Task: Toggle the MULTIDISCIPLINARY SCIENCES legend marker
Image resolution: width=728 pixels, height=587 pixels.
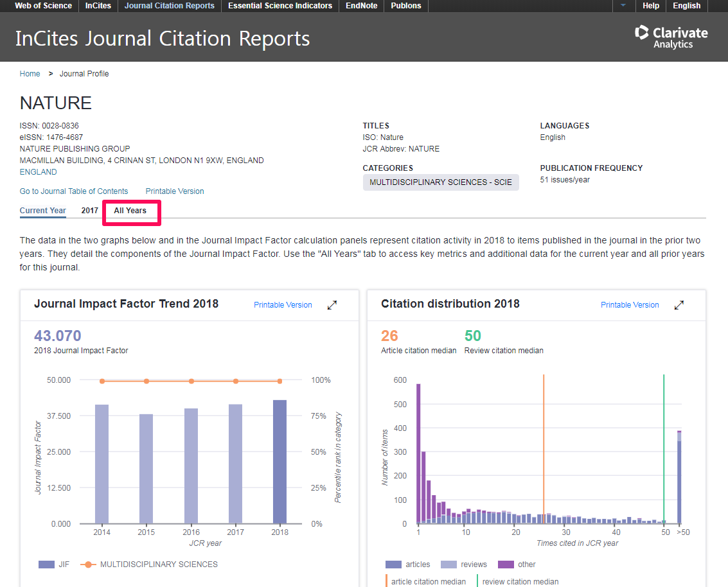Action: click(88, 565)
